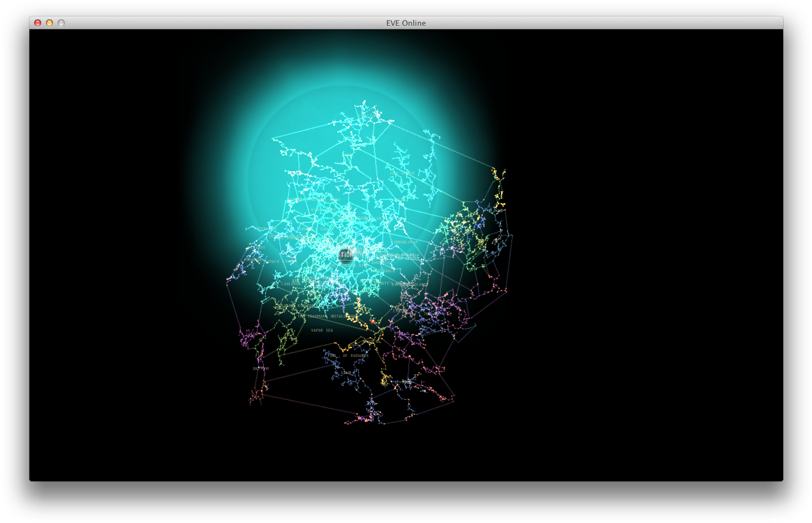Viewport: 812px width, 523px height.
Task: Click the small grey circle icon in the title bar
Action: (61, 22)
